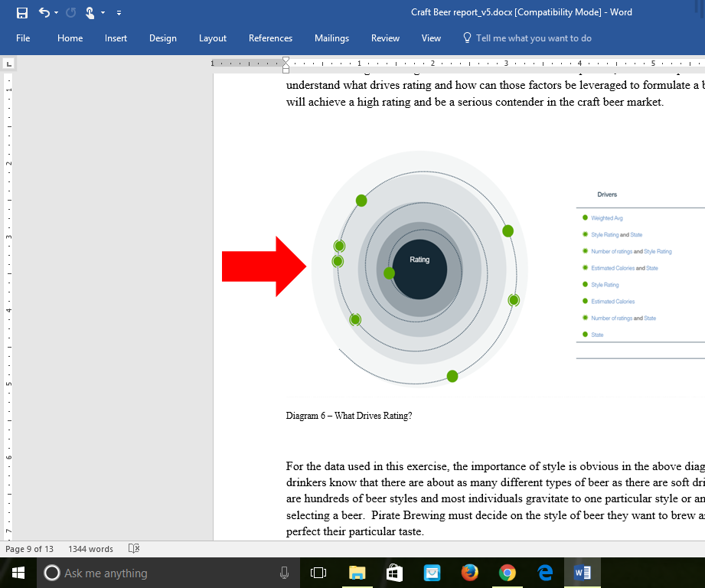Viewport: 705px width, 588px height.
Task: Change tab stop type using ruler selector
Action: (8, 64)
